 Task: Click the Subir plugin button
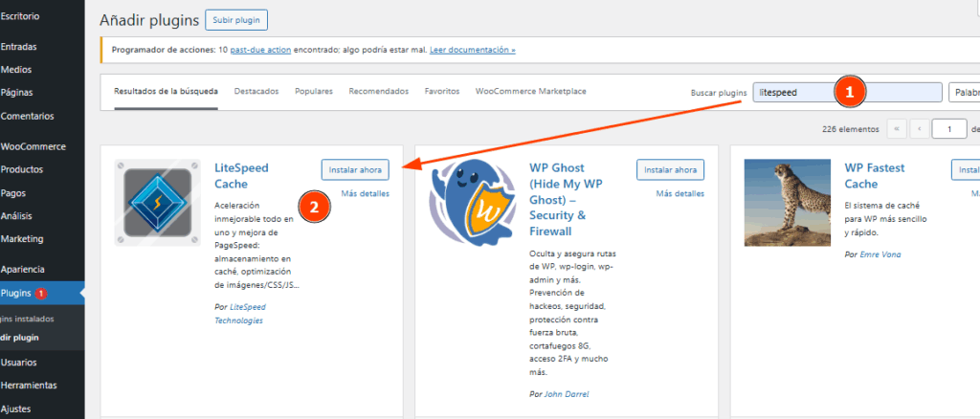pyautogui.click(x=236, y=20)
